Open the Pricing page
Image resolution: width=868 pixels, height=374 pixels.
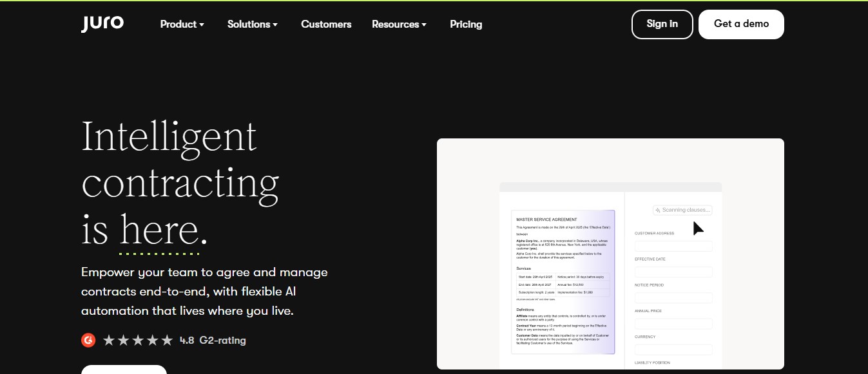pyautogui.click(x=466, y=24)
